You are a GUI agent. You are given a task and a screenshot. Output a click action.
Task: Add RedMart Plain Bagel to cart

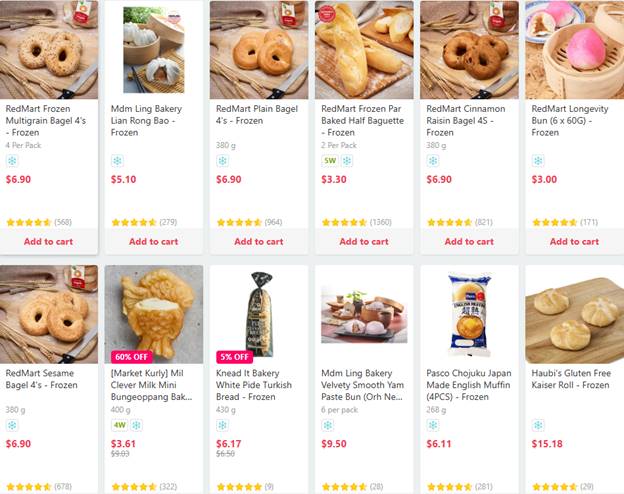tap(258, 241)
